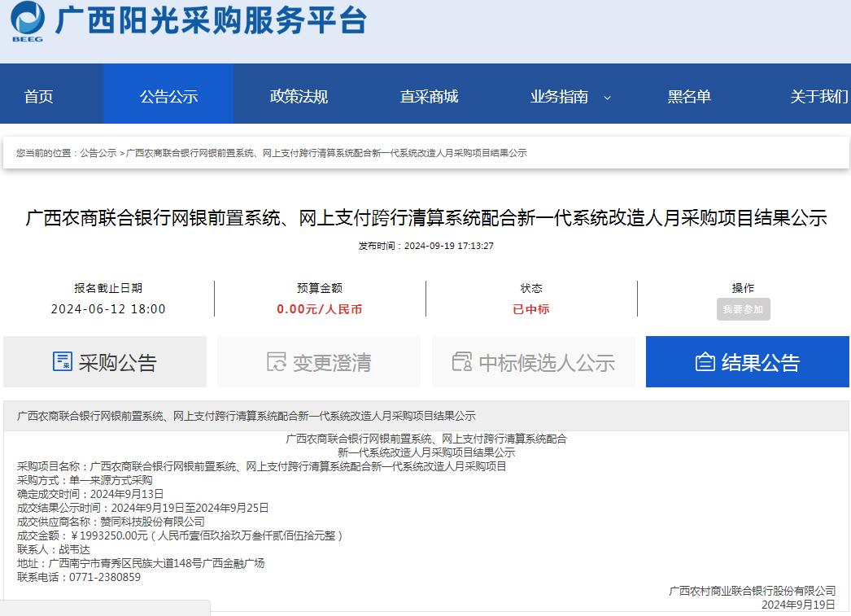851x616 pixels.
Task: Click the deadline value 2024-06-12 18:00
Action: tap(108, 309)
